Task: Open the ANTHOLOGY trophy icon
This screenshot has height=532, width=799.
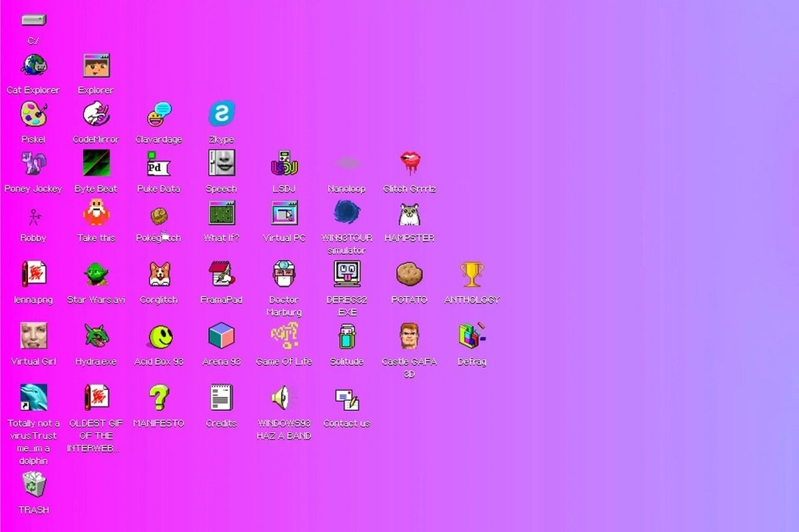Action: [x=471, y=274]
